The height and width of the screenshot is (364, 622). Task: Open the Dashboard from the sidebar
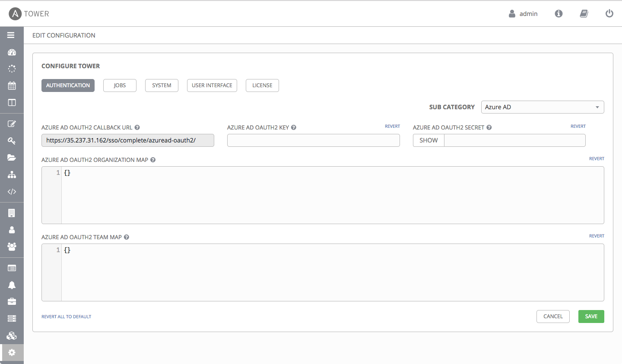(12, 52)
